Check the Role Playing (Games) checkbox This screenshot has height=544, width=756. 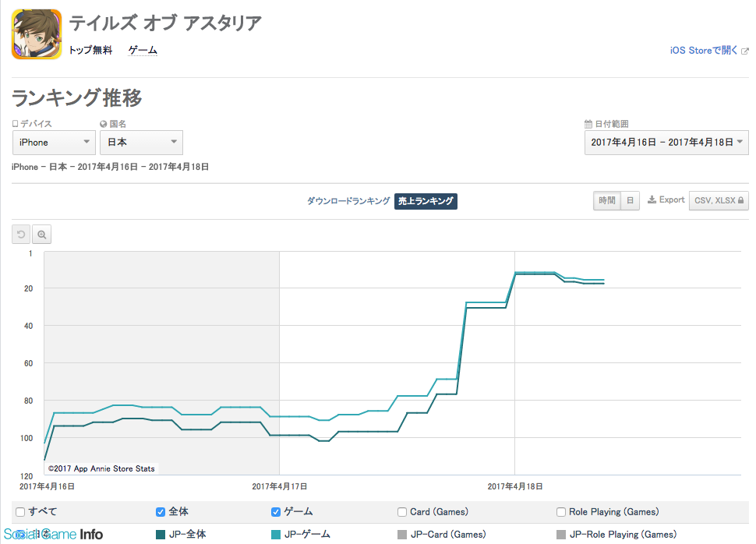(x=561, y=512)
